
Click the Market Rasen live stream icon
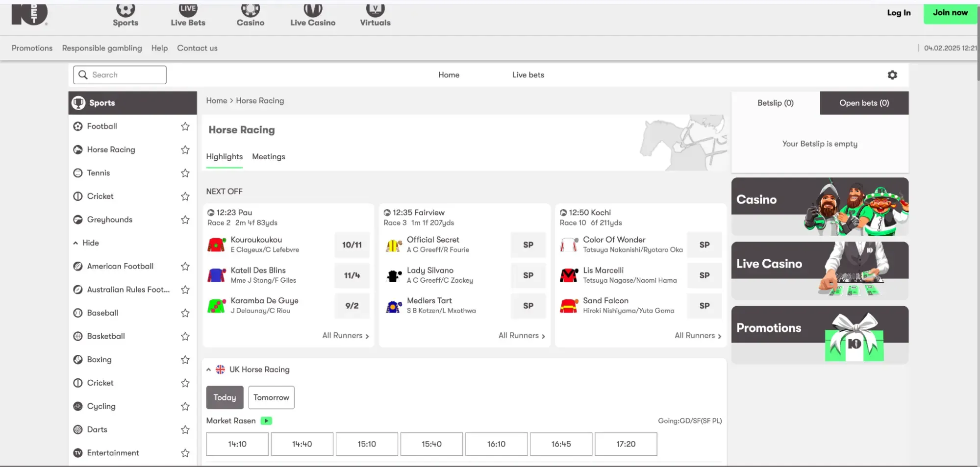point(266,421)
